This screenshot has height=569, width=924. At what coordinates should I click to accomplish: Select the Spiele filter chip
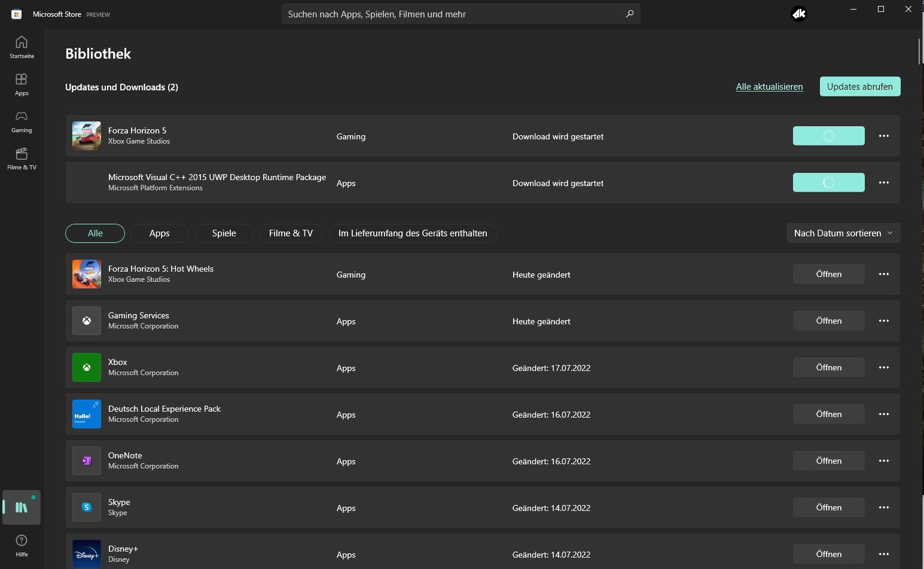tap(224, 233)
